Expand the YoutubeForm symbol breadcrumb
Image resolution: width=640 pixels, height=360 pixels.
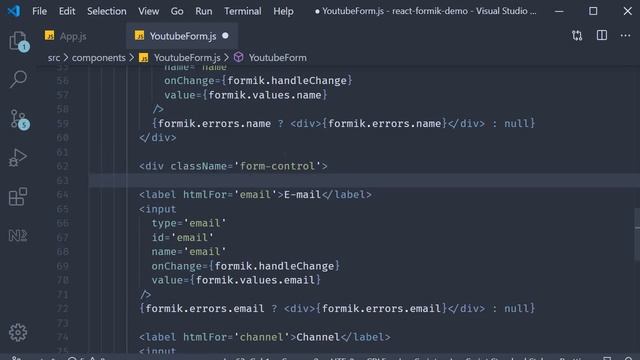(x=278, y=58)
